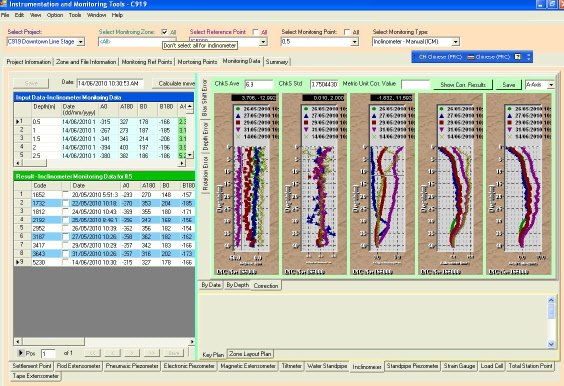Click Save beside Show Corr. Results

509,85
